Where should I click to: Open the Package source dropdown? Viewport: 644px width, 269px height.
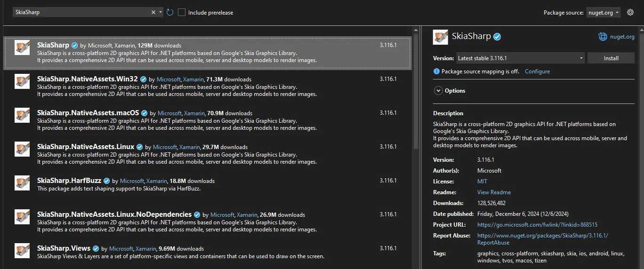(x=604, y=13)
